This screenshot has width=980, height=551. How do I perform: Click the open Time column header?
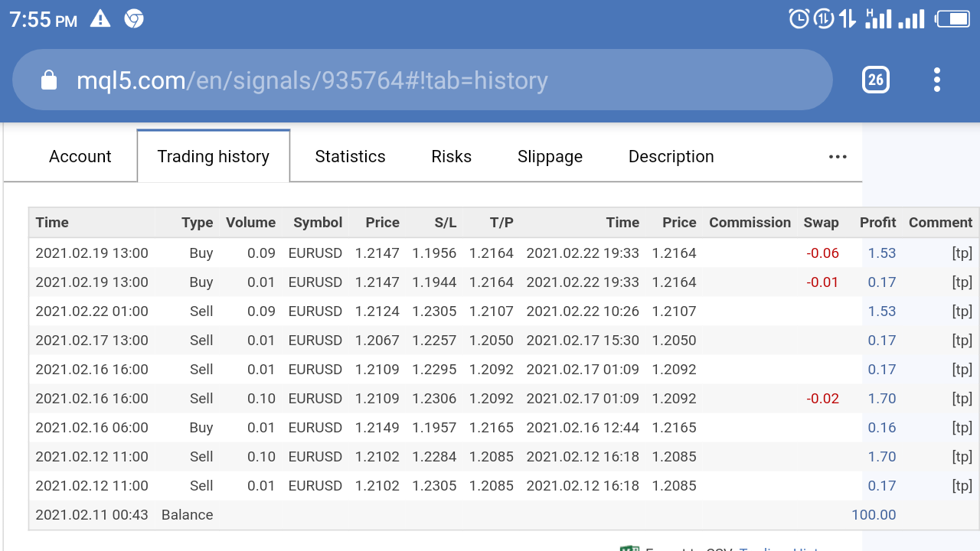coord(52,223)
